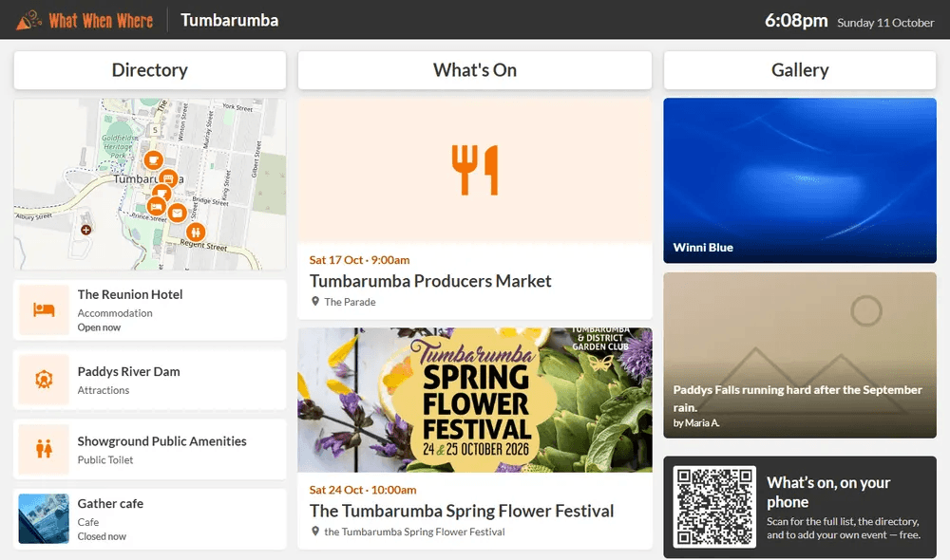
Task: Open Showground Public Amenities listing
Action: coord(150,449)
